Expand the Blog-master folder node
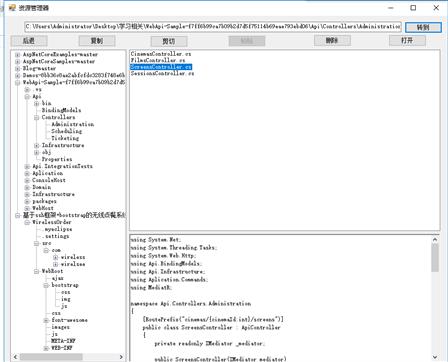The image size is (448, 362). tap(18, 68)
